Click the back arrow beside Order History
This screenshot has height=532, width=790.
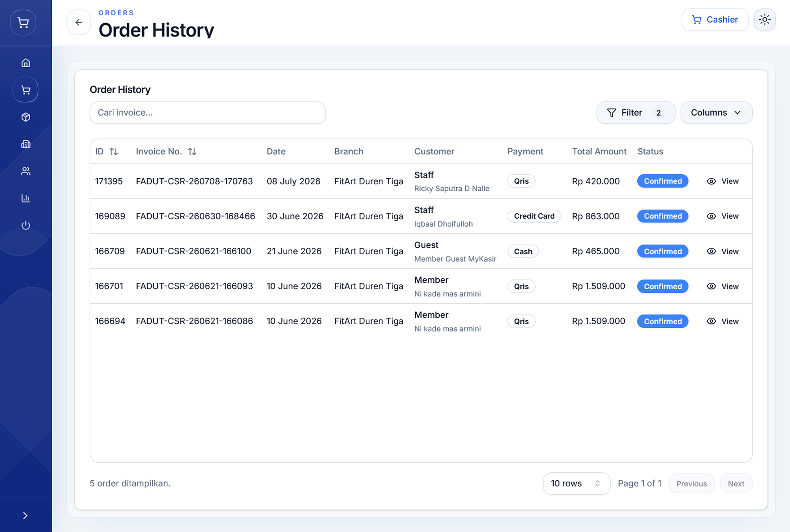(79, 22)
